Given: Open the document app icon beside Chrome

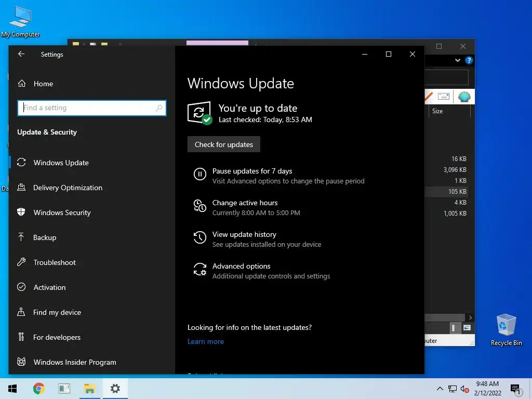Looking at the screenshot, I should click(64, 389).
